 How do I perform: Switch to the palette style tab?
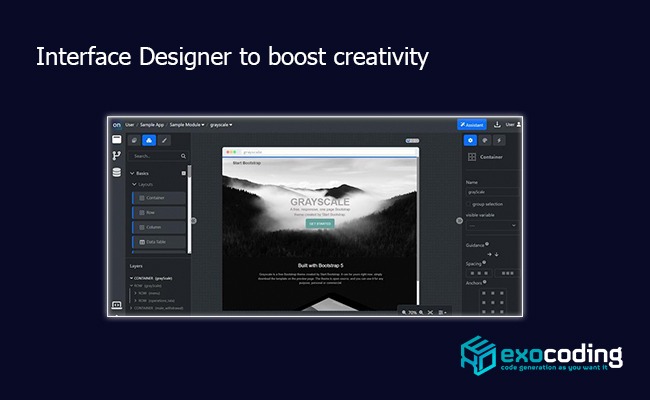coord(485,141)
